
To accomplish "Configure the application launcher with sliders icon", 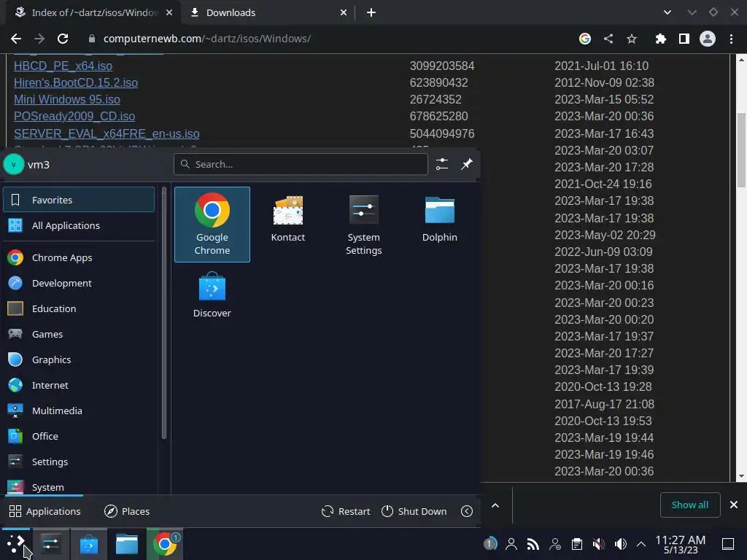I will (x=442, y=164).
